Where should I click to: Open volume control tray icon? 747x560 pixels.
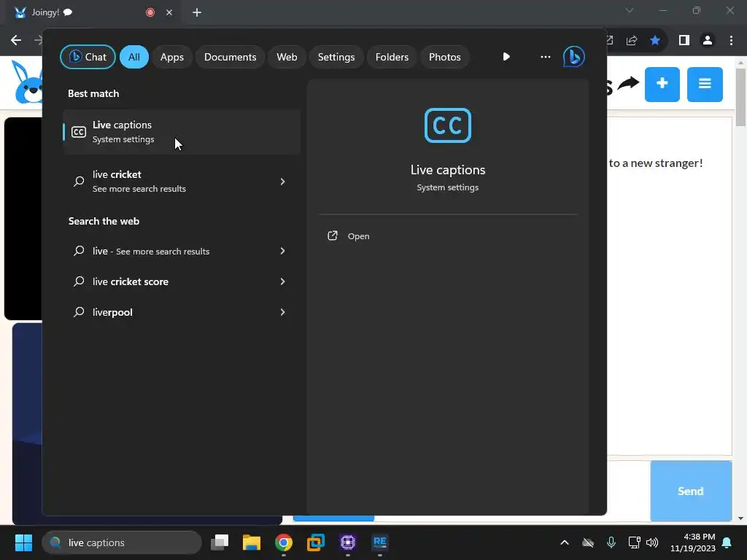(652, 542)
